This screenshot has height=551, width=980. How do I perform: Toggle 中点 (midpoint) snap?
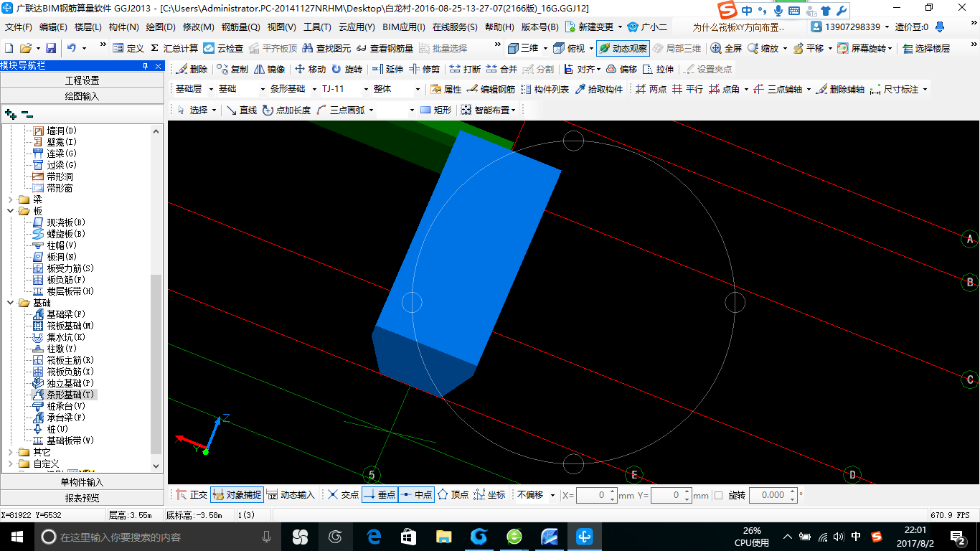pyautogui.click(x=416, y=495)
